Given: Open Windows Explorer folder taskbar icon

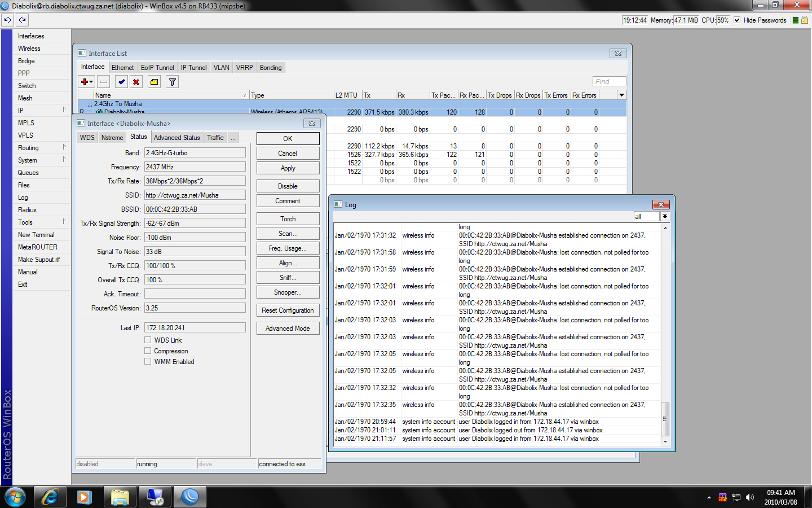Looking at the screenshot, I should coord(120,497).
